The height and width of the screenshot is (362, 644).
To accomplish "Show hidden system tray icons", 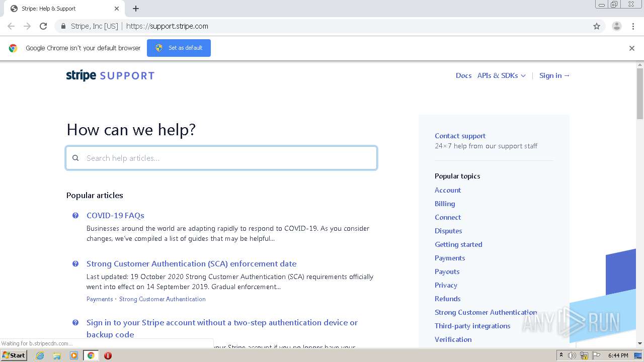I will [561, 355].
